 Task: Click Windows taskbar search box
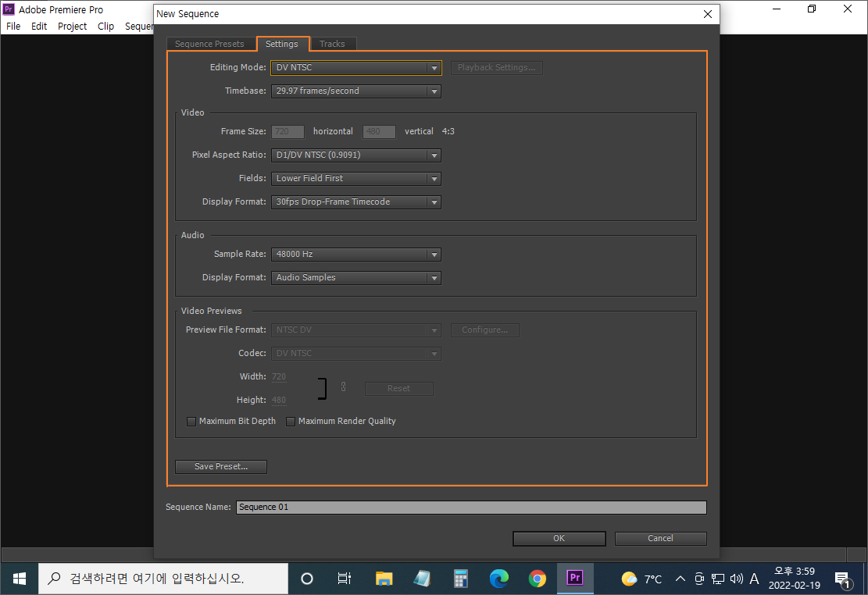point(163,579)
